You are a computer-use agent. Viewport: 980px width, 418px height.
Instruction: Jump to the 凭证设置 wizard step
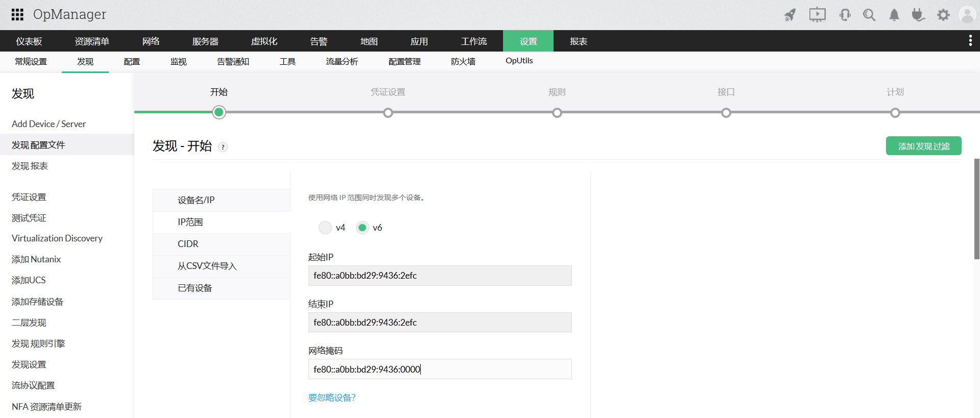click(x=388, y=113)
